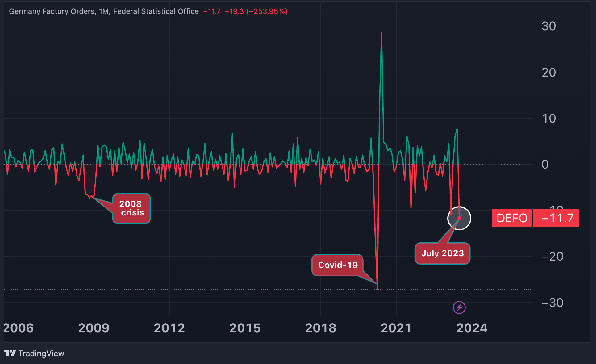This screenshot has height=364, width=596.
Task: Open the TradingView text link
Action: click(41, 354)
